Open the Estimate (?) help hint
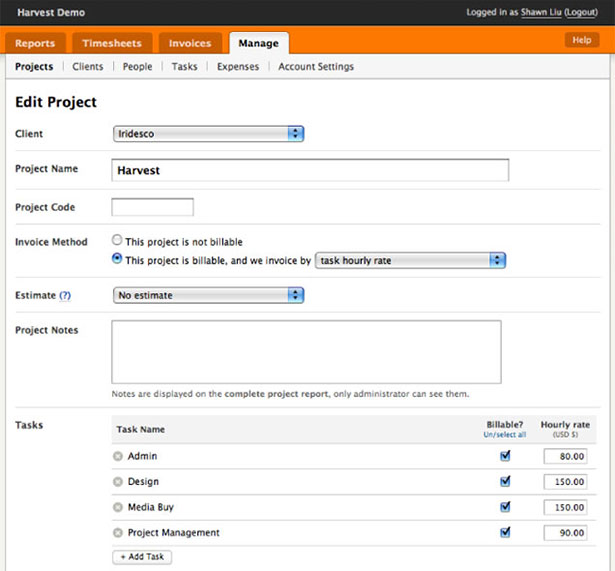615x571 pixels. click(x=65, y=295)
